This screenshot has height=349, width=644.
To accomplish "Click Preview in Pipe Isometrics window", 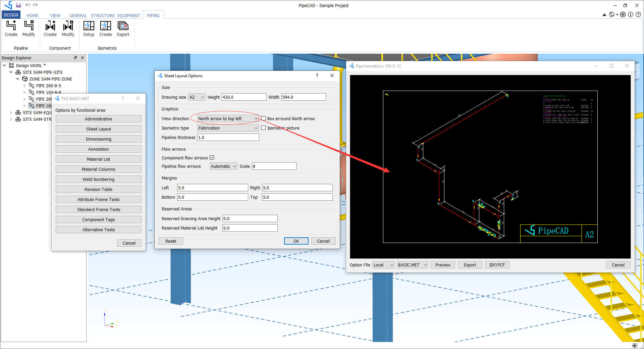I will click(x=443, y=265).
